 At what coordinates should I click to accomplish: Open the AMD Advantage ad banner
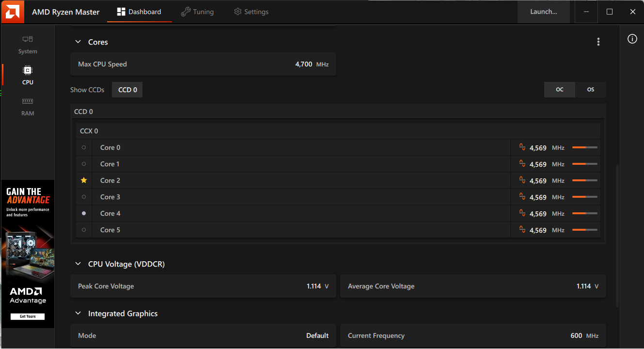pos(28,254)
